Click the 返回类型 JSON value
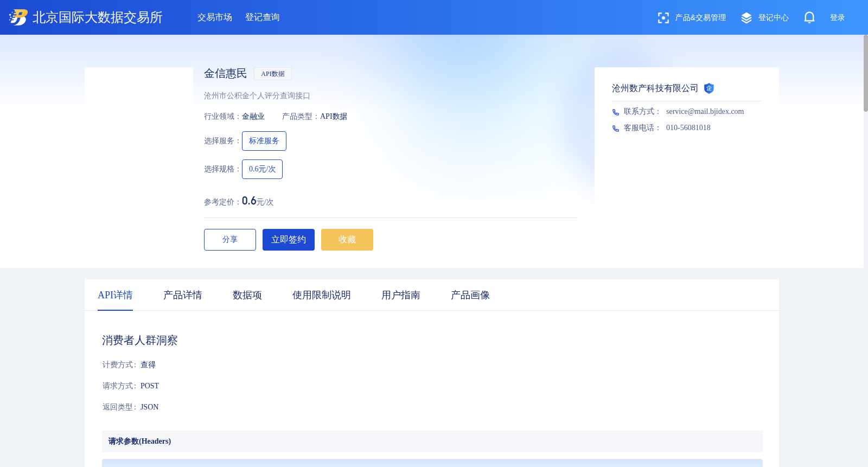Viewport: 868px width, 467px height. tap(150, 407)
